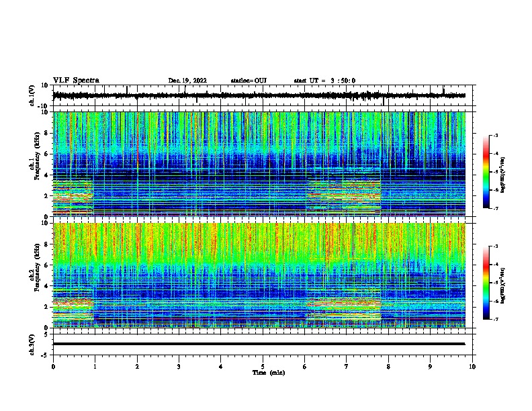The width and height of the screenshot is (532, 411).
Task: Click time axis tick label "8"
Action: coord(388,367)
